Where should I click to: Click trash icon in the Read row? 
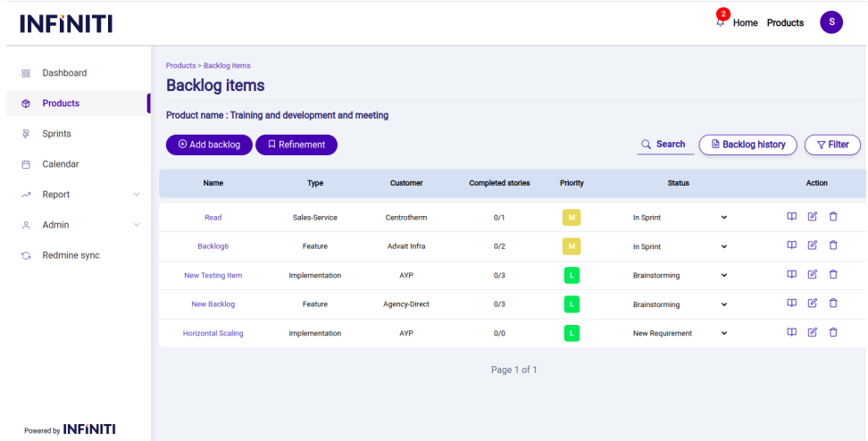(833, 217)
